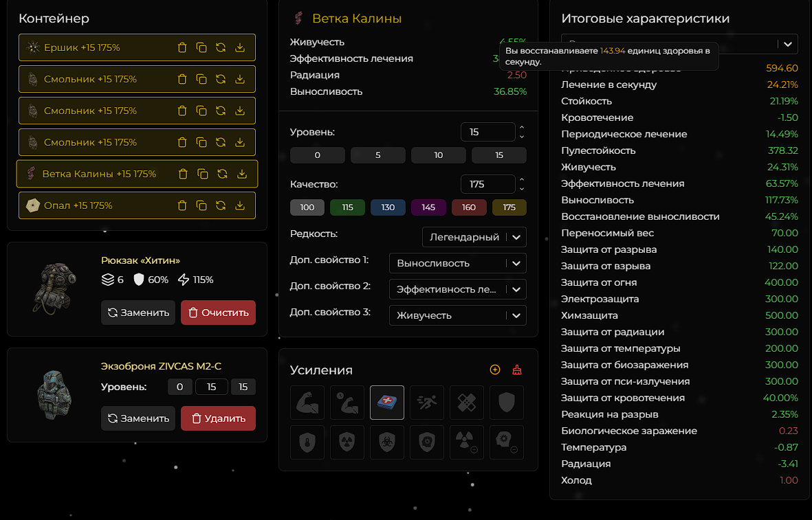Delete the Ершик artifact with its trash icon
The height and width of the screenshot is (520, 812).
point(182,47)
